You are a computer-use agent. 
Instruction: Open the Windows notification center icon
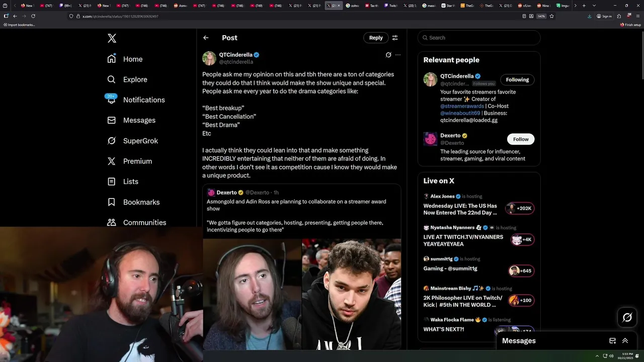pos(637,356)
